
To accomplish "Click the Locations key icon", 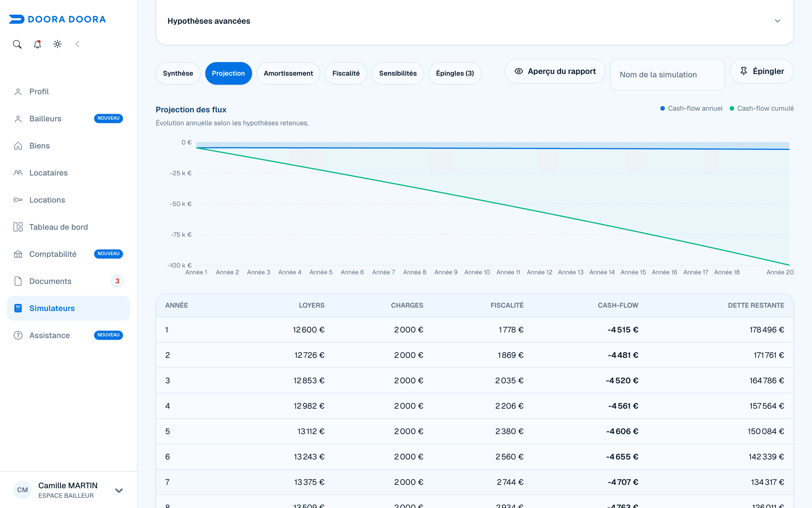I will click(18, 200).
